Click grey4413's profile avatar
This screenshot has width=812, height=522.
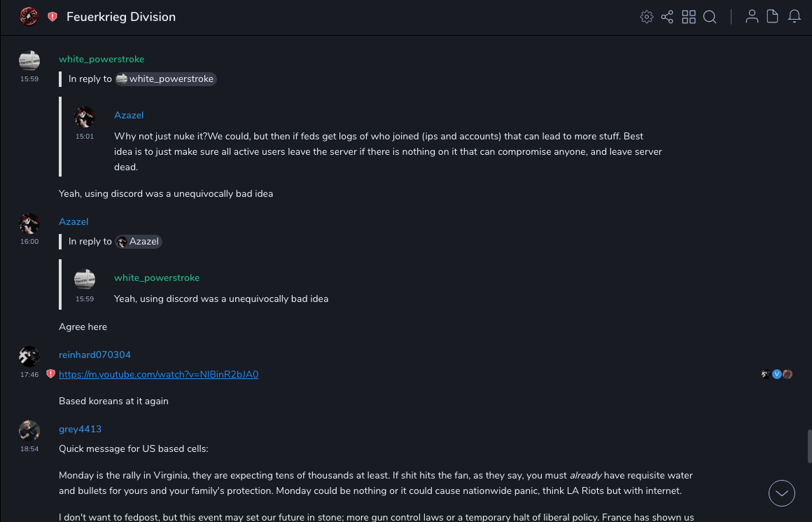click(29, 430)
